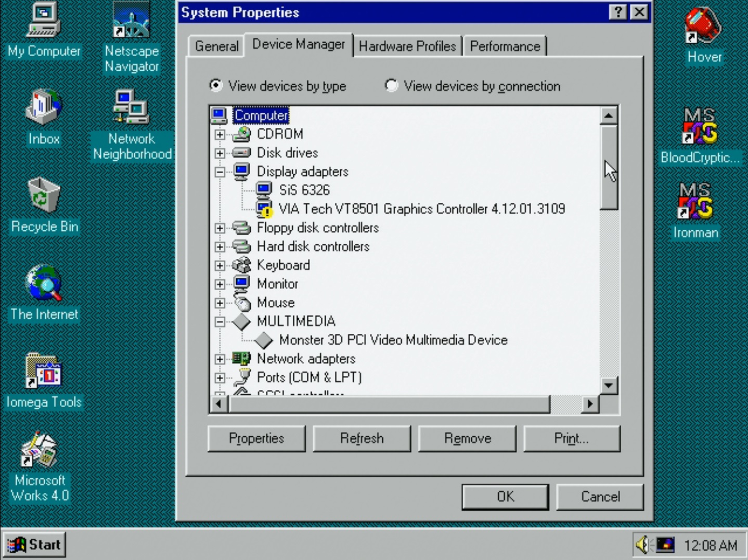
Task: Expand the Floppy disk controllers branch
Action: [220, 228]
